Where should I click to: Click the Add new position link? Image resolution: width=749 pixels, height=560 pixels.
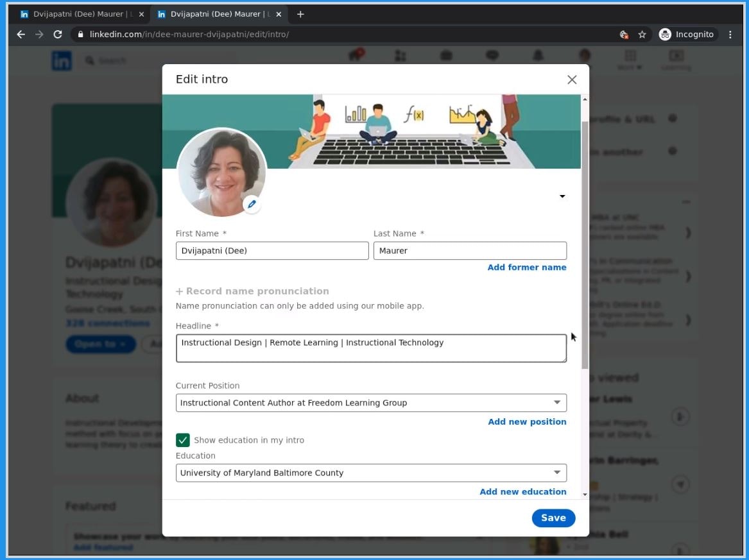pyautogui.click(x=527, y=421)
